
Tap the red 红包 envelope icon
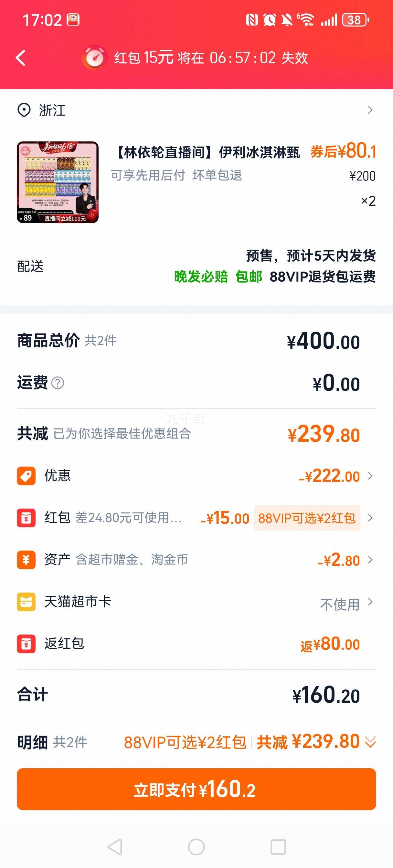[x=26, y=518]
